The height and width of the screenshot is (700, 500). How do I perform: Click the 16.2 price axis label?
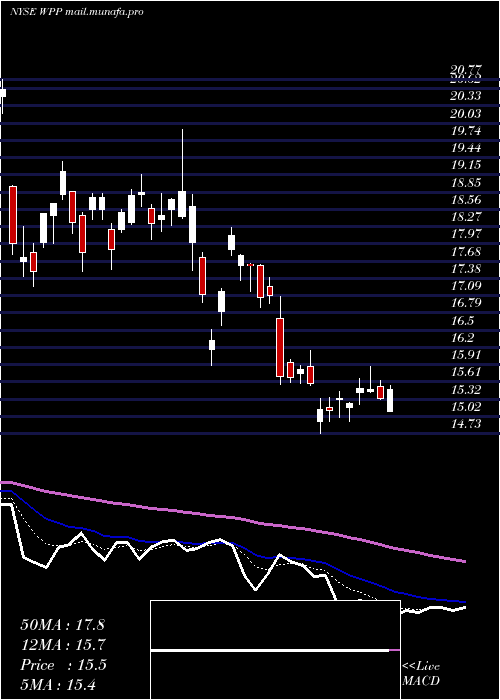461,338
